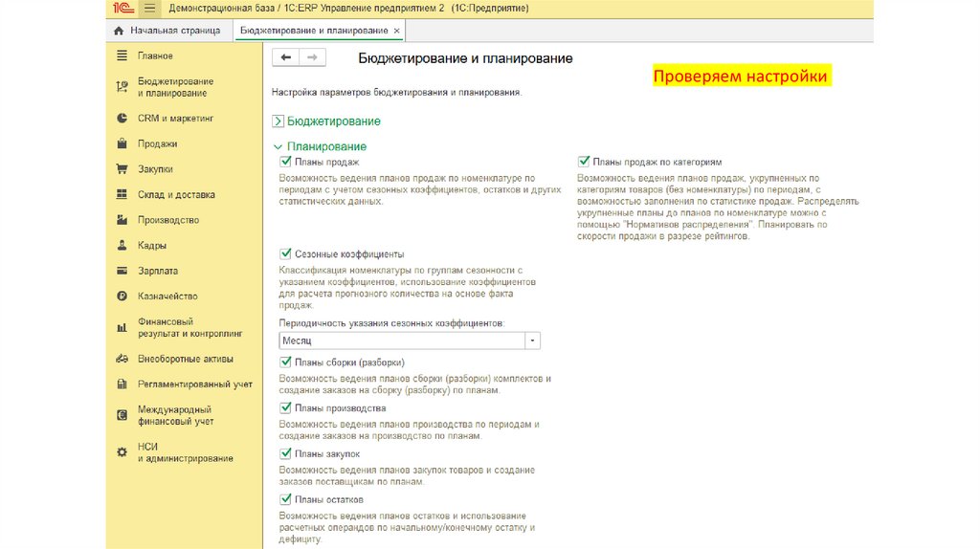
Task: Click the back navigation arrow button
Action: 285,58
